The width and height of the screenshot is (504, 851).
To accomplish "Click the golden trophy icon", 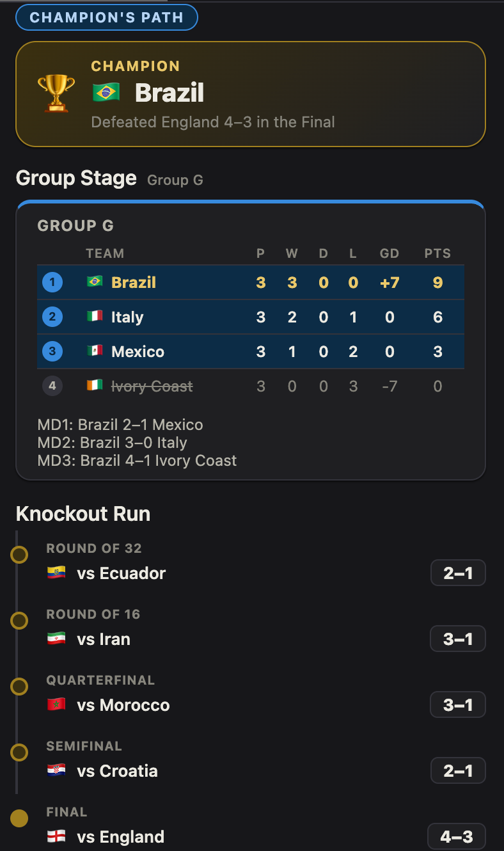I will coord(56,93).
